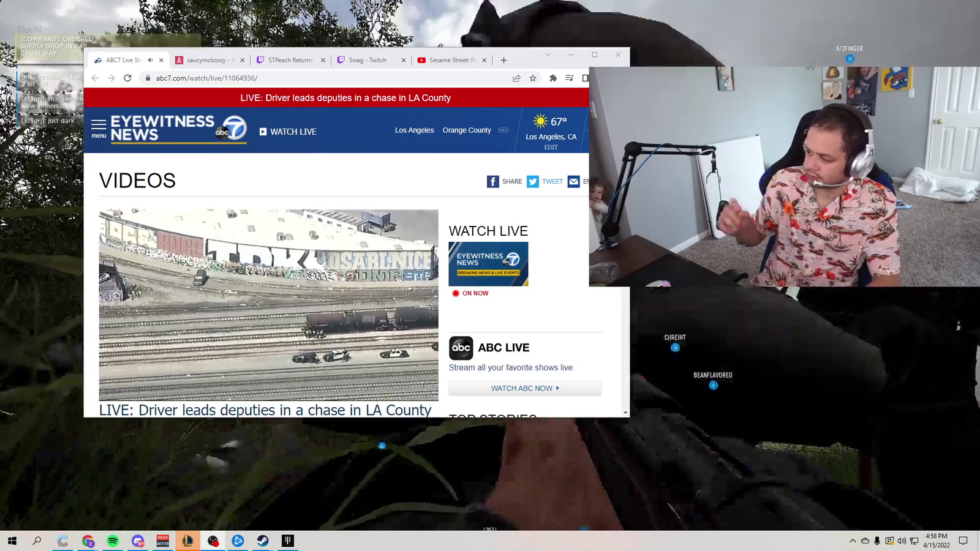Close the Sesame Street tab
Image resolution: width=980 pixels, height=551 pixels.
coord(484,60)
